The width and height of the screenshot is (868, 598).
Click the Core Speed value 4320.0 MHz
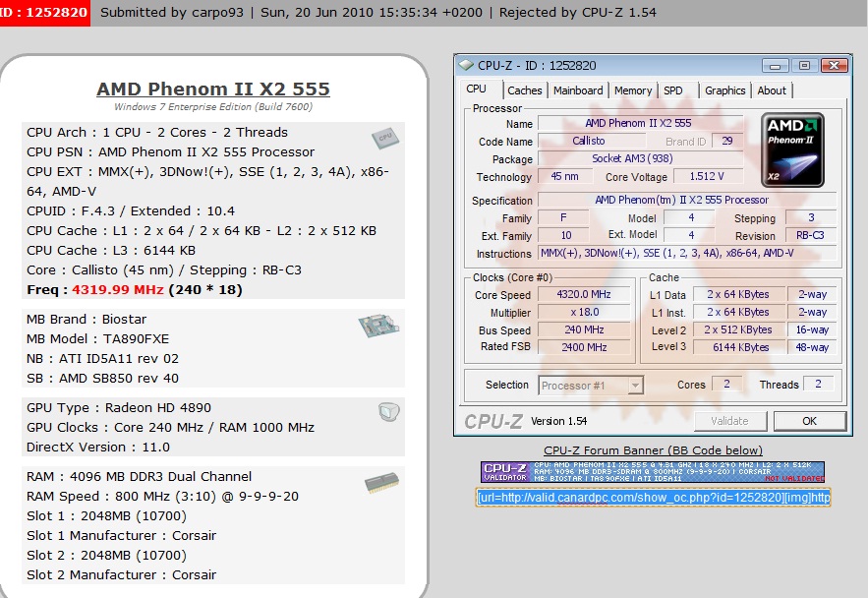coord(584,294)
